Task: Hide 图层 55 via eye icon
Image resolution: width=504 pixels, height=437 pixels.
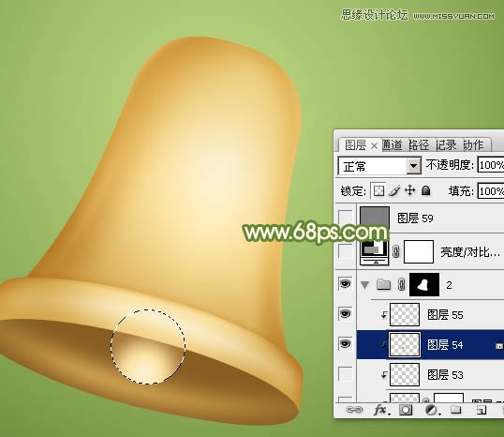Action: [346, 314]
